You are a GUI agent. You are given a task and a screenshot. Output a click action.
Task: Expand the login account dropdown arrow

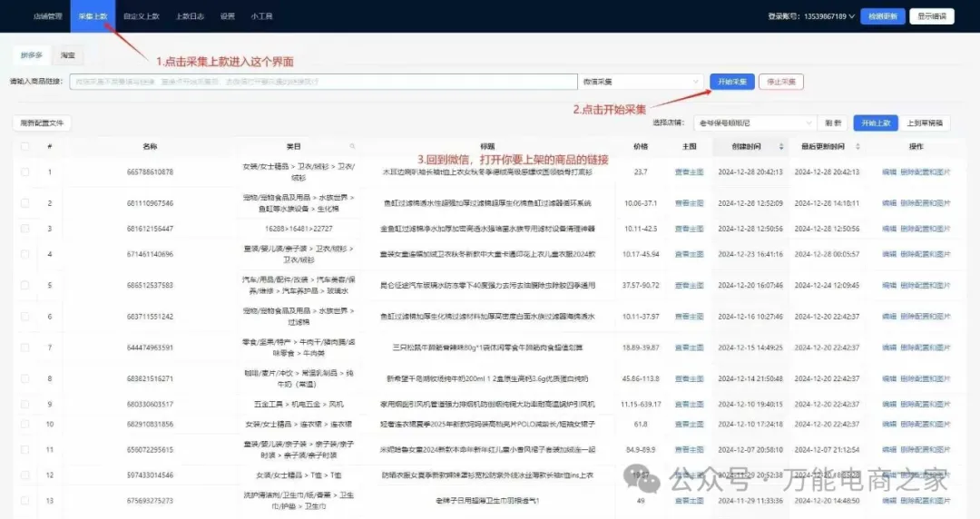[x=851, y=16]
